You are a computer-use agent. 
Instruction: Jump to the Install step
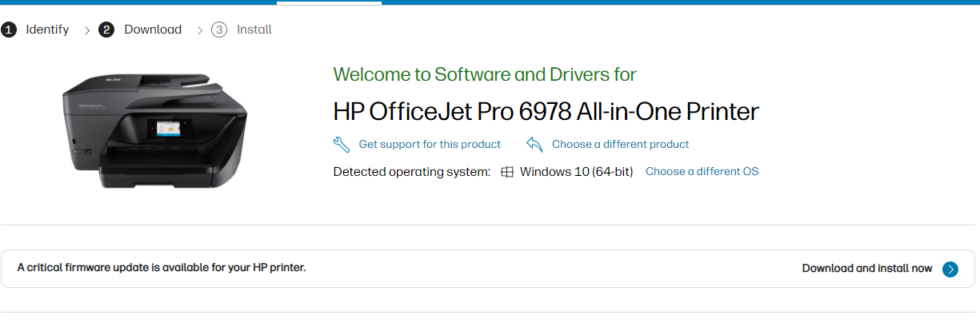point(254,30)
